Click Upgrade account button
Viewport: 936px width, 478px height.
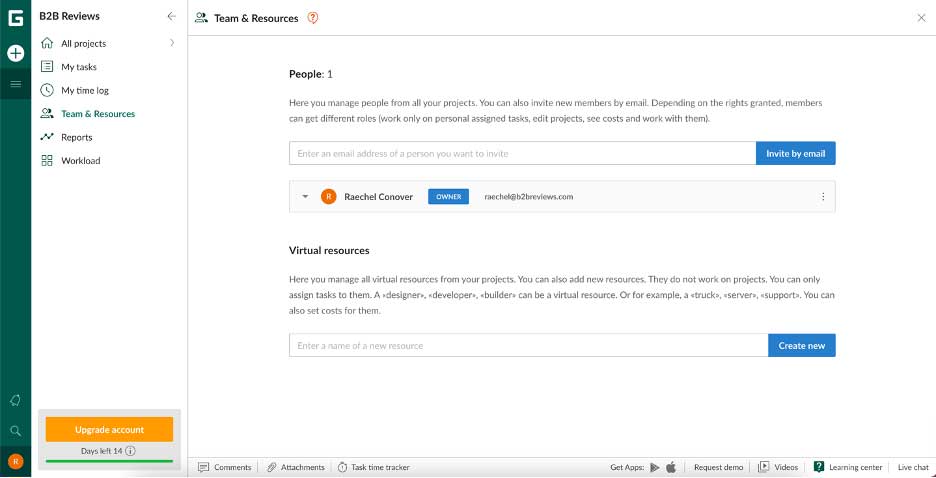[109, 430]
